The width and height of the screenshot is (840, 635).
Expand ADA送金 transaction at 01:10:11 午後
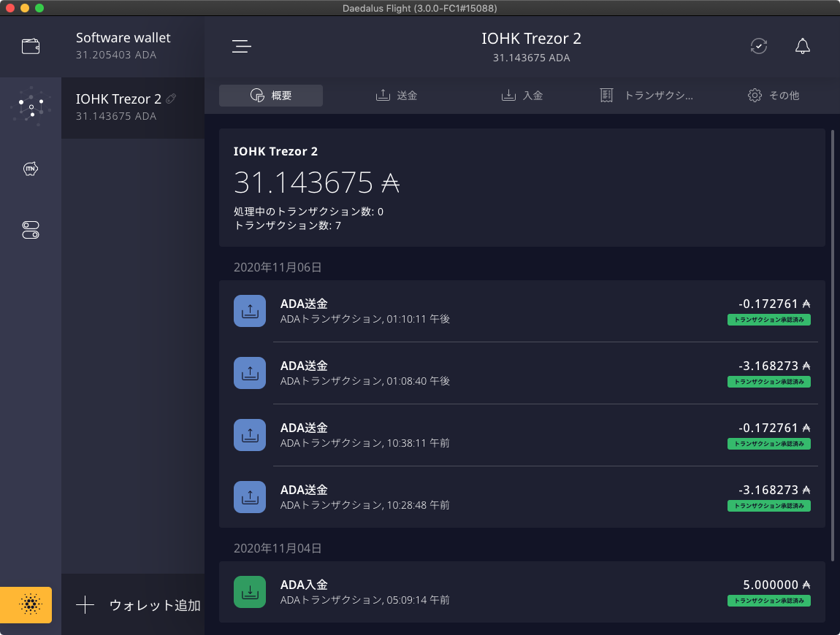(x=522, y=310)
